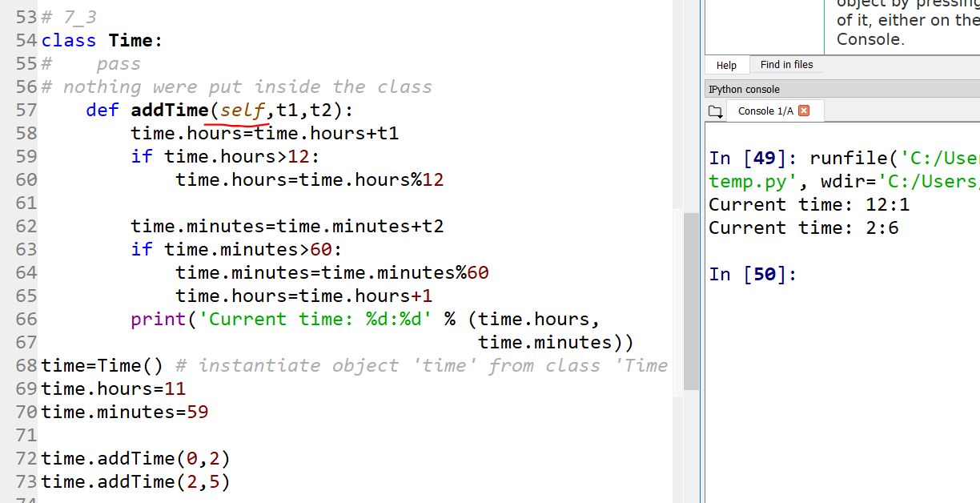Click console output 'Current time: 12:1'
Image resolution: width=980 pixels, height=503 pixels.
[x=809, y=205]
